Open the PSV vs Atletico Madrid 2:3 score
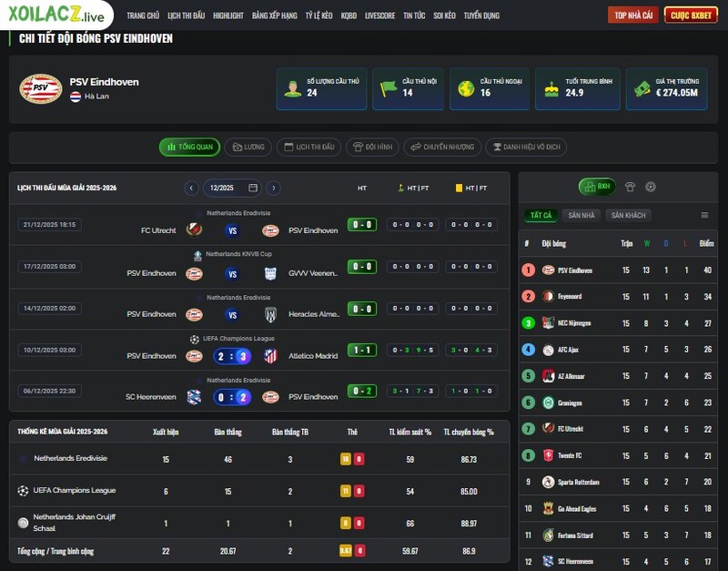The width and height of the screenshot is (728, 571). pos(232,356)
